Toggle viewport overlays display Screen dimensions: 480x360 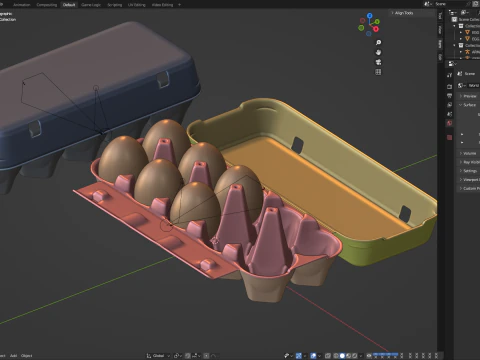[313, 356]
